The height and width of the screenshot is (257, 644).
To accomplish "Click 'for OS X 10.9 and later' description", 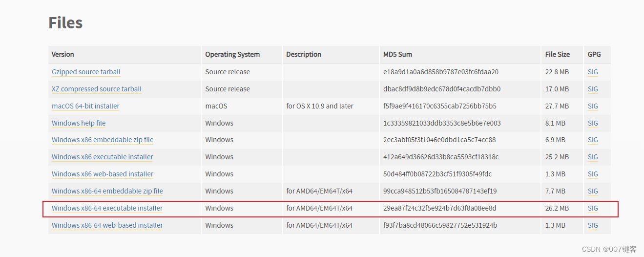I will 320,106.
